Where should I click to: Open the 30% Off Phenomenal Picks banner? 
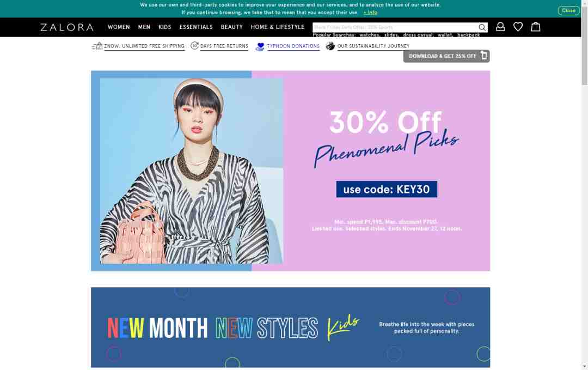pos(290,171)
